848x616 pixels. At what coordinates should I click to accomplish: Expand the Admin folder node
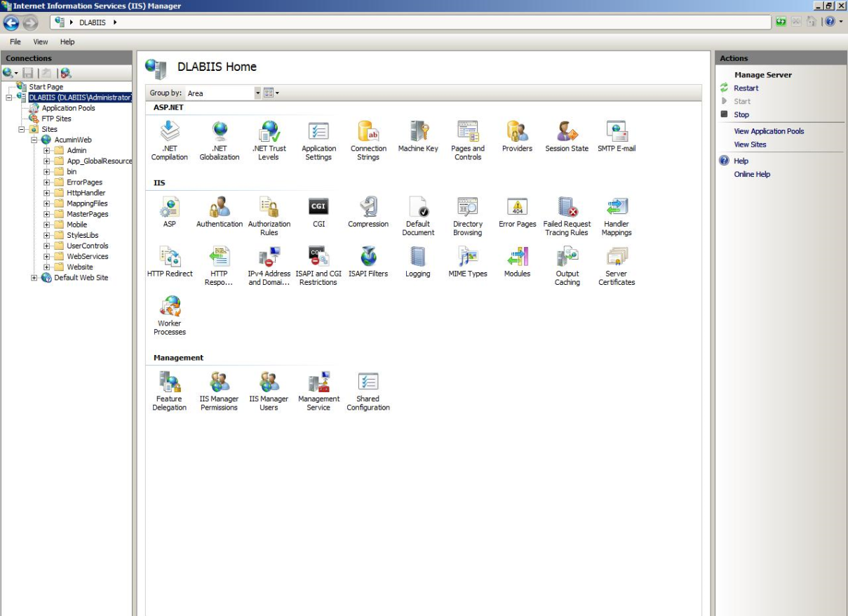pos(47,150)
